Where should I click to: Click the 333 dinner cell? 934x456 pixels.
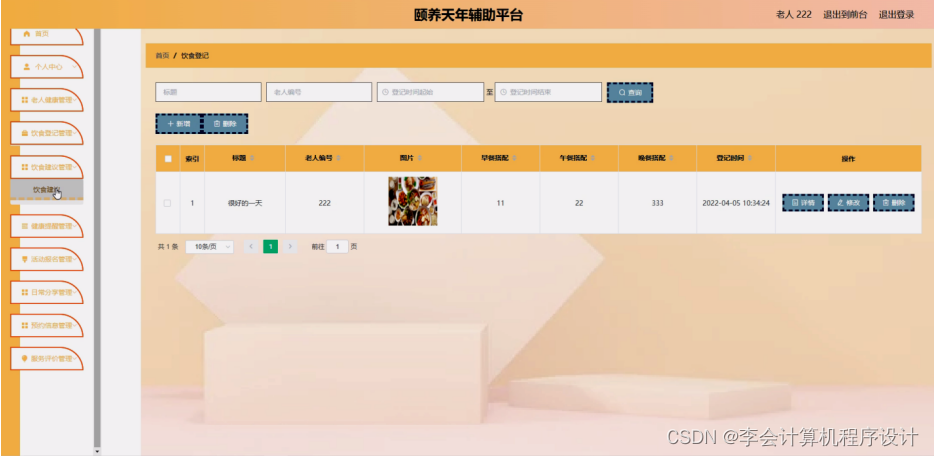pyautogui.click(x=657, y=203)
